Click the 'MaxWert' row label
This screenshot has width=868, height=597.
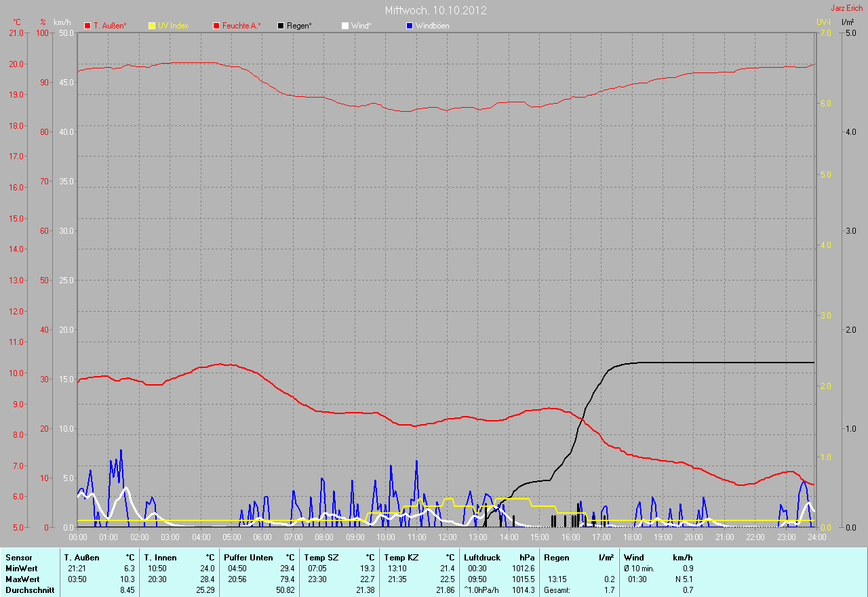[22, 579]
